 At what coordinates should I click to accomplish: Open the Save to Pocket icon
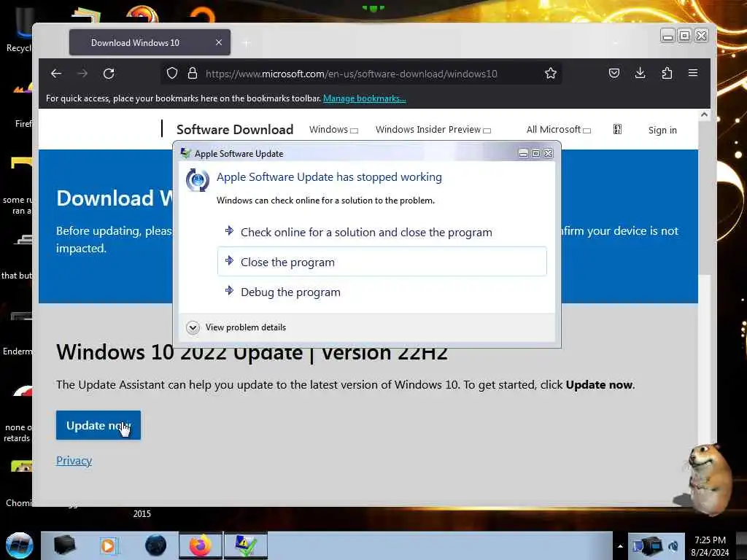click(614, 74)
